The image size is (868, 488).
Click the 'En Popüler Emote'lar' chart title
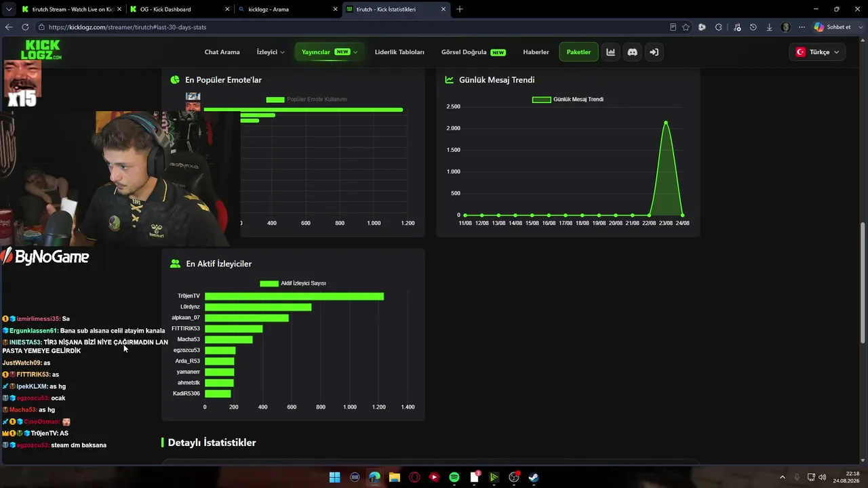223,80
